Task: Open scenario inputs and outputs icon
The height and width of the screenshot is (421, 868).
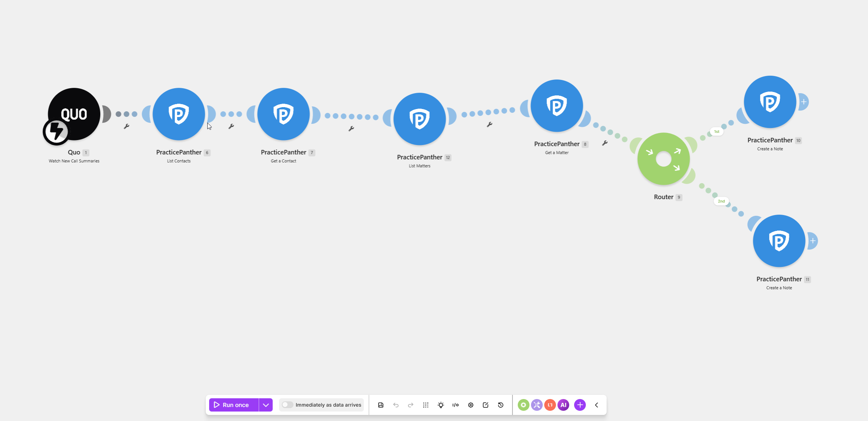Action: (x=456, y=405)
